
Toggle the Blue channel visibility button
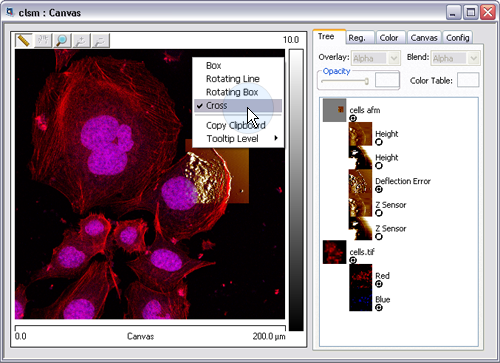point(379,308)
